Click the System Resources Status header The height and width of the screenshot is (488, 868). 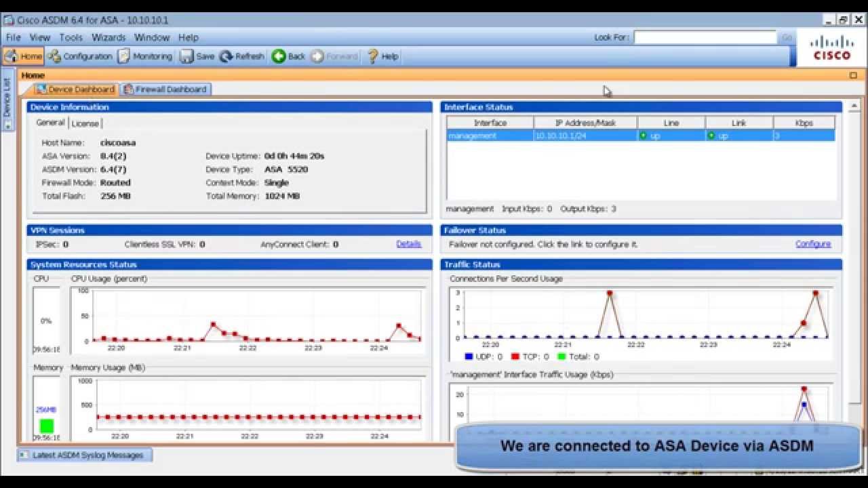pyautogui.click(x=230, y=264)
